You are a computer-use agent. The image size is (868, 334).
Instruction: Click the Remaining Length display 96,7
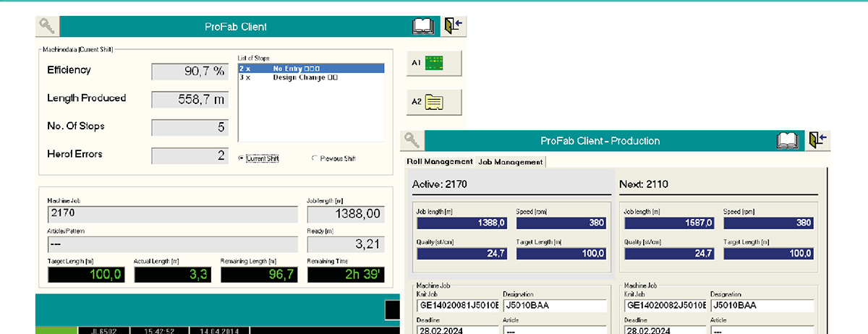pyautogui.click(x=259, y=274)
